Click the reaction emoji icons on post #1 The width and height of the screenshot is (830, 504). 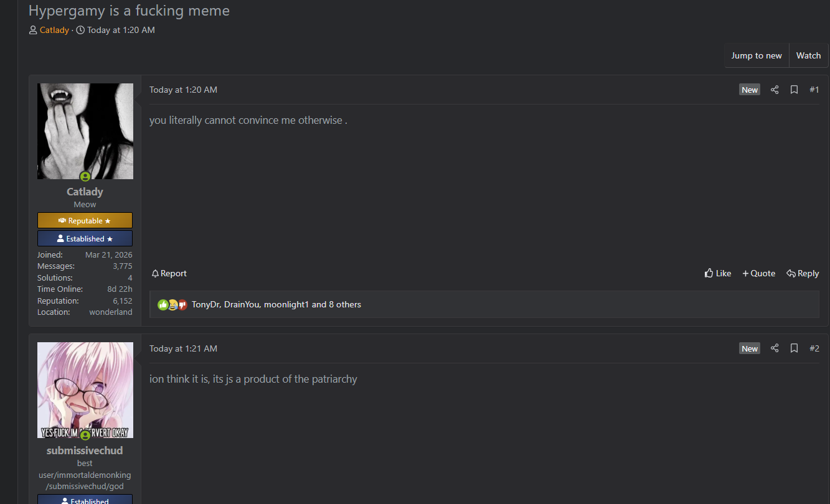(x=172, y=305)
